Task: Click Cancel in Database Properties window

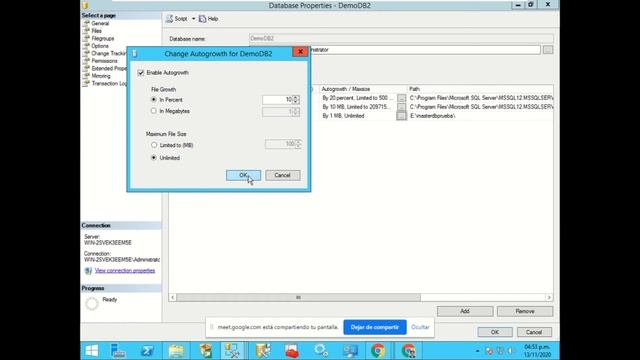Action: (534, 332)
